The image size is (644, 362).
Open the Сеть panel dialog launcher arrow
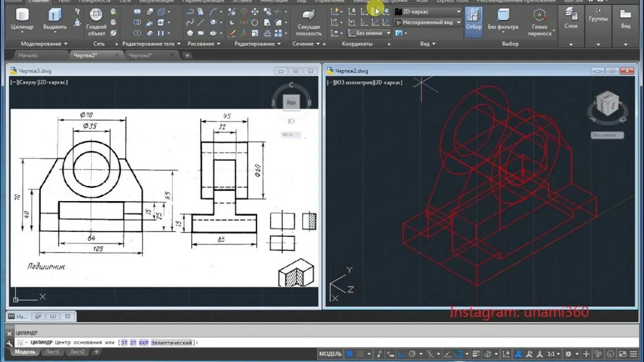(x=117, y=44)
